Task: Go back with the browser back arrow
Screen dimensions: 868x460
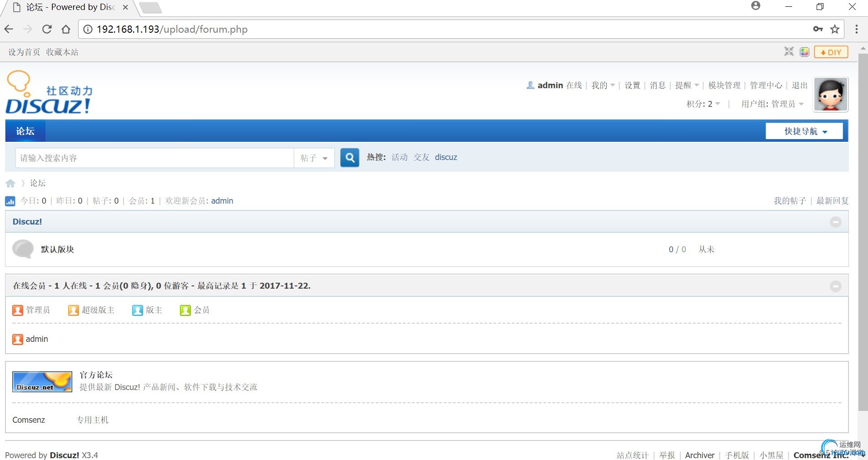Action: pos(9,29)
